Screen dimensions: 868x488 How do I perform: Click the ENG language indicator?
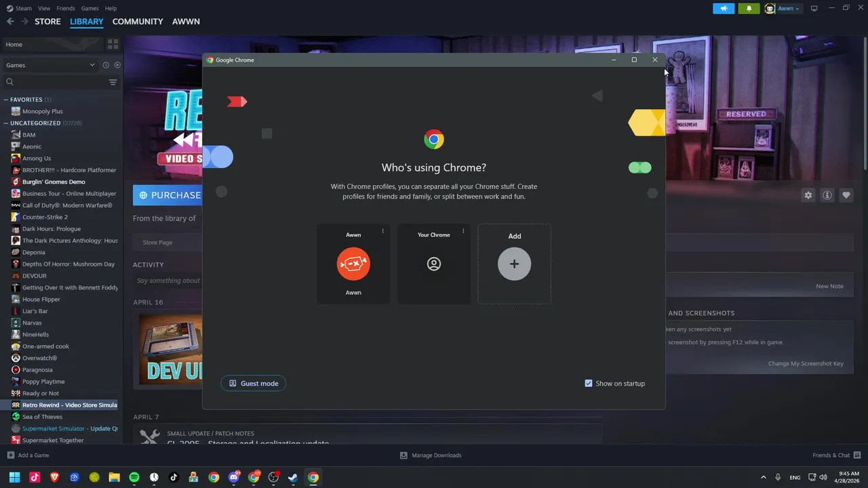pyautogui.click(x=795, y=477)
